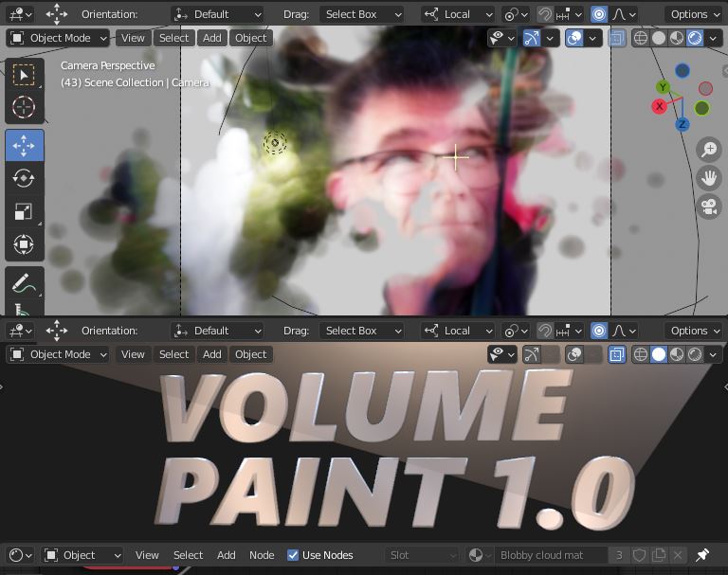
Task: Select the Move tool in the left toolbar
Action: (24, 146)
